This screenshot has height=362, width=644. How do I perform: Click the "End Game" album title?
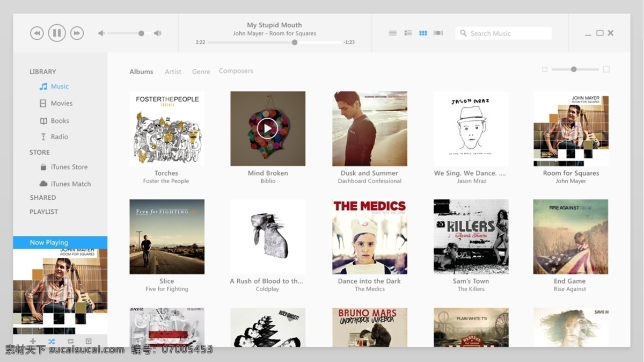coord(569,281)
